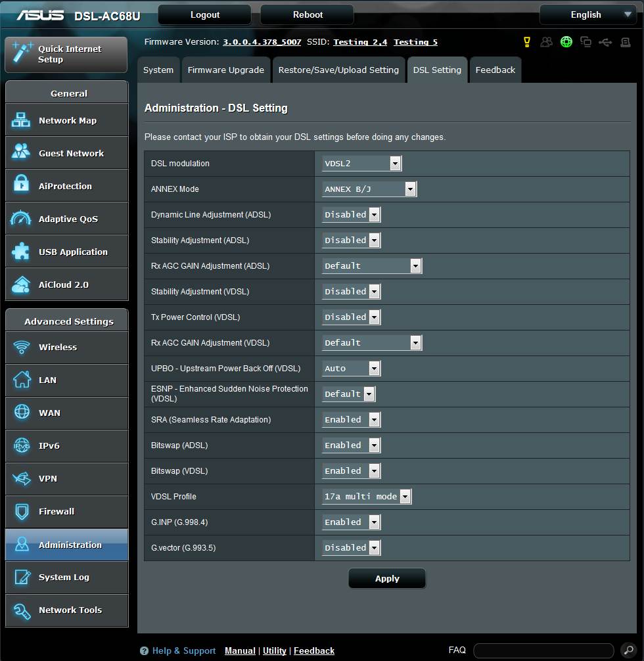Click the Guest Network people icon
This screenshot has width=644, height=661.
tap(20, 151)
